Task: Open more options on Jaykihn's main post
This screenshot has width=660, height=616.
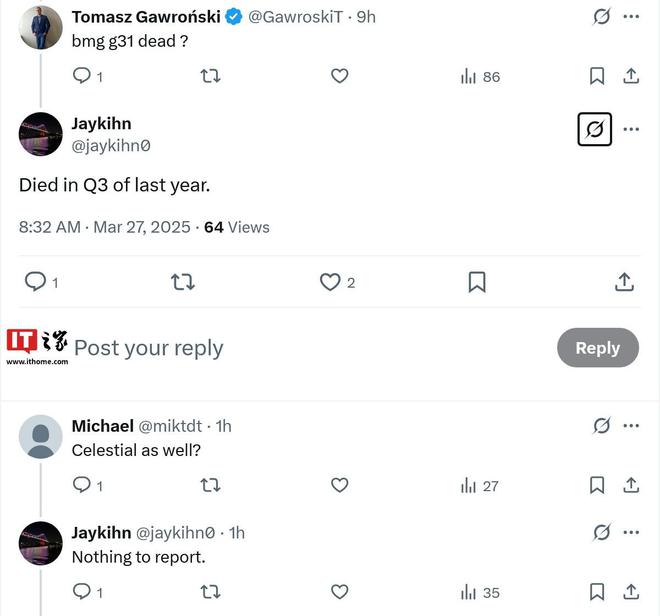Action: coord(631,129)
